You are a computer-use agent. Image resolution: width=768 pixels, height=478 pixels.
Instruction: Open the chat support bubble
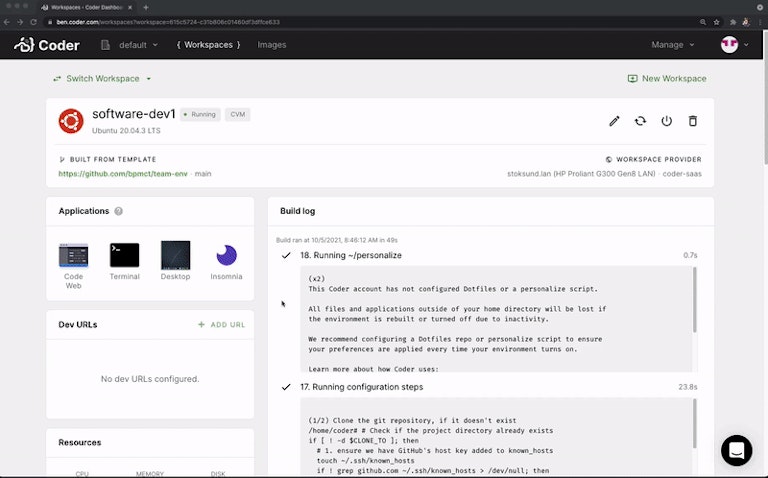736,450
